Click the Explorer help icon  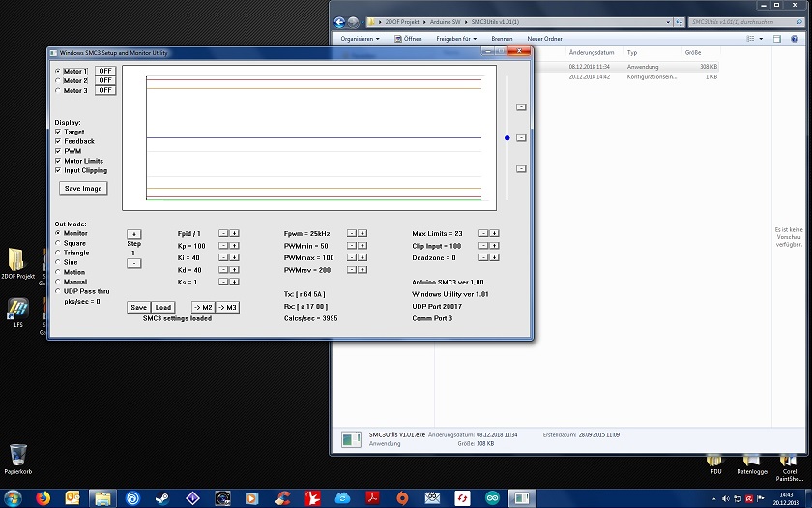coord(795,39)
